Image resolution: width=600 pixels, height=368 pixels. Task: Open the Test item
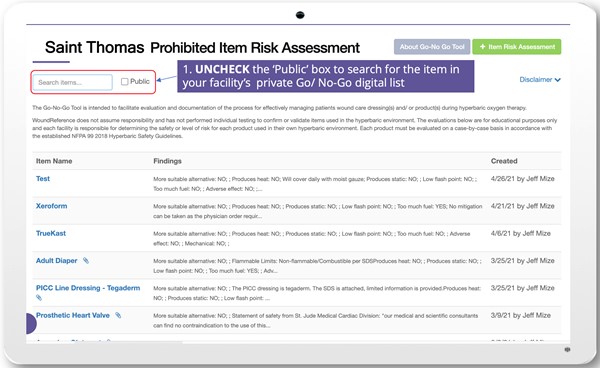[x=43, y=179]
